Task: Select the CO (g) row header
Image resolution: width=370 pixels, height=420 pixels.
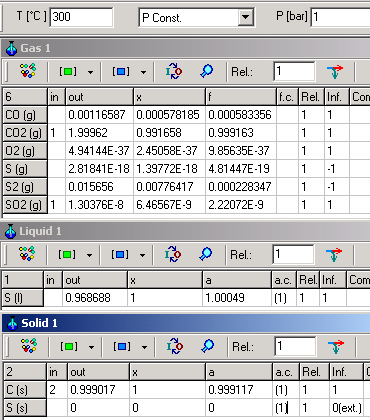Action: coord(25,115)
